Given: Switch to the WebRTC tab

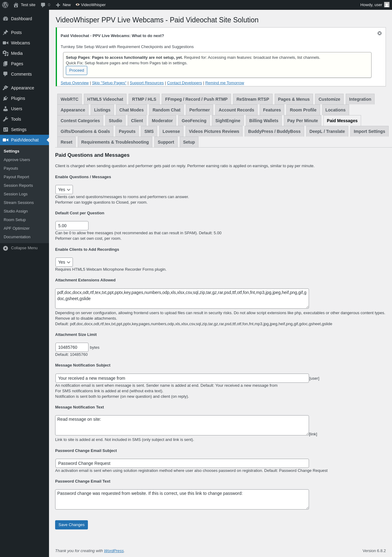Looking at the screenshot, I should [x=70, y=99].
